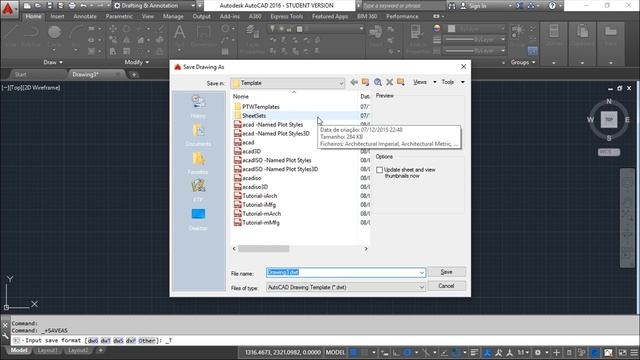Open Drafting & Annotation workspace dropdown
The height and width of the screenshot is (360, 640).
pyautogui.click(x=154, y=6)
